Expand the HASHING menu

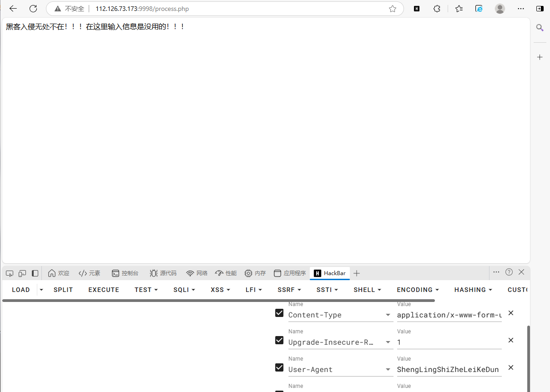[x=474, y=290]
